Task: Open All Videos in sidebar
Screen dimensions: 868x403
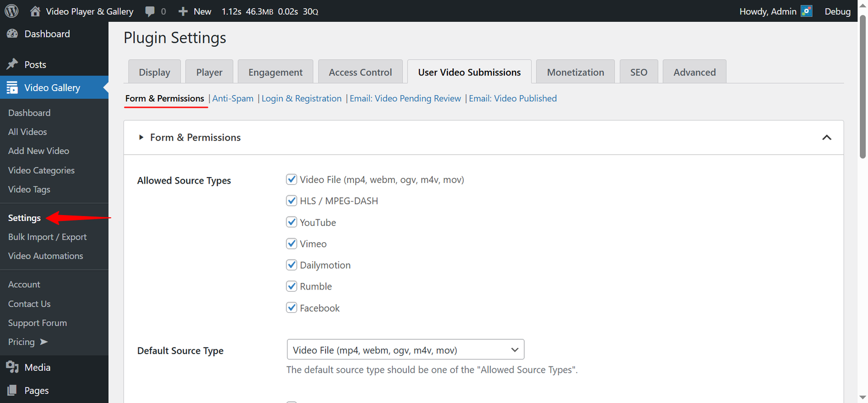Action: pos(28,131)
